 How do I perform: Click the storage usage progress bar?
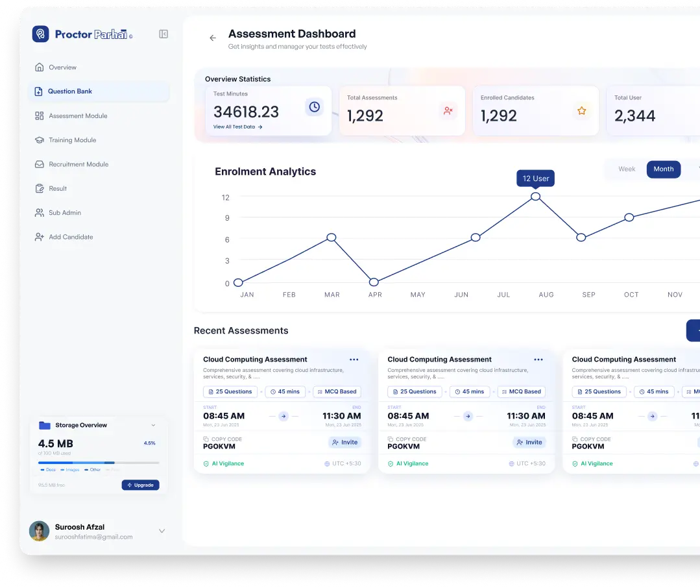[x=99, y=463]
